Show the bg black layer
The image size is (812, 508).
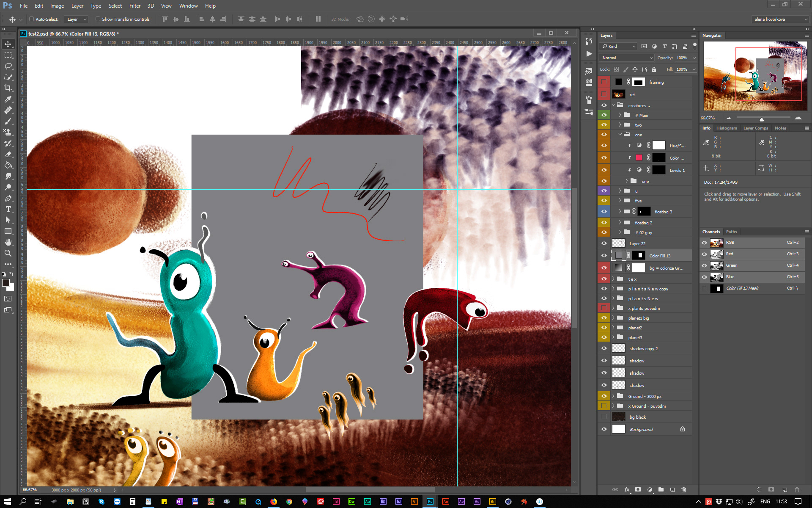604,417
